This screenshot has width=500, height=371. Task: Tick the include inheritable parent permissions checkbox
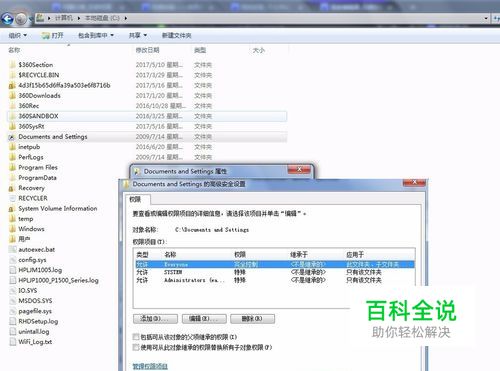[x=136, y=337]
